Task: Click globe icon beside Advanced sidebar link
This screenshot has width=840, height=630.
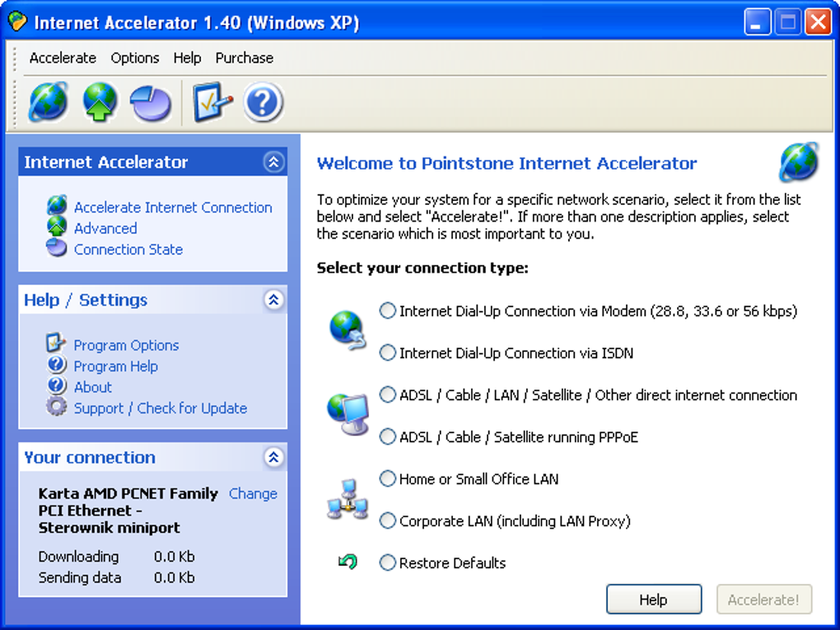Action: click(x=57, y=226)
